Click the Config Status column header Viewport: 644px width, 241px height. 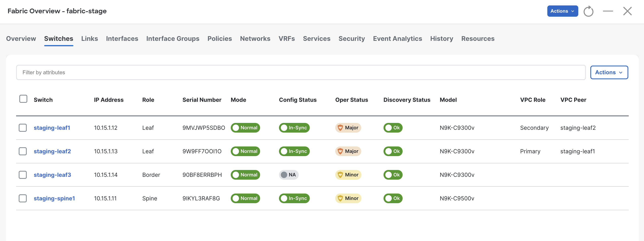(298, 100)
